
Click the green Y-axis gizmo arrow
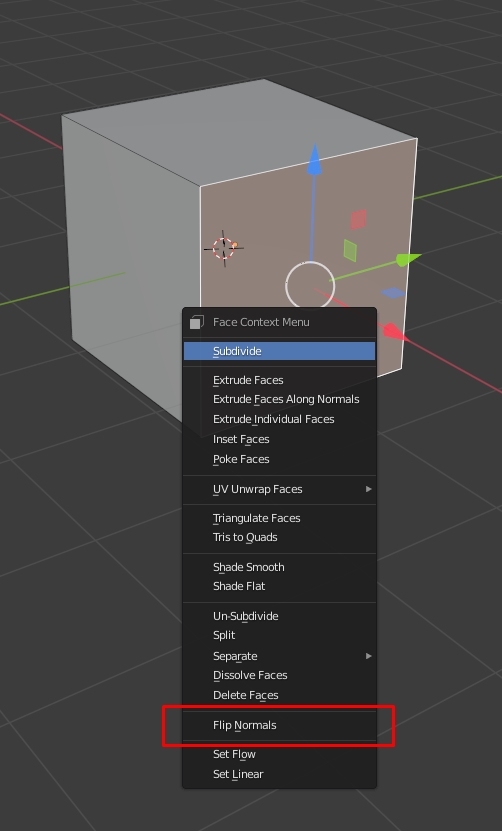(x=408, y=259)
